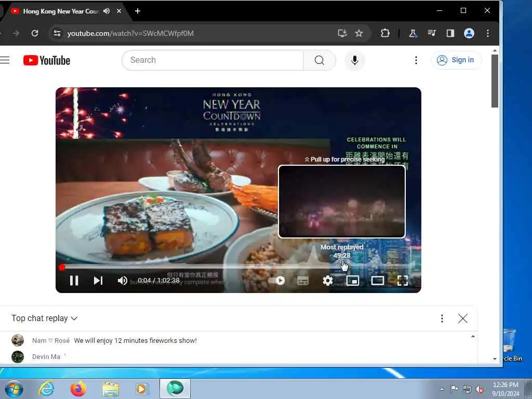Close the chat replay panel
This screenshot has height=399, width=532.
462,318
